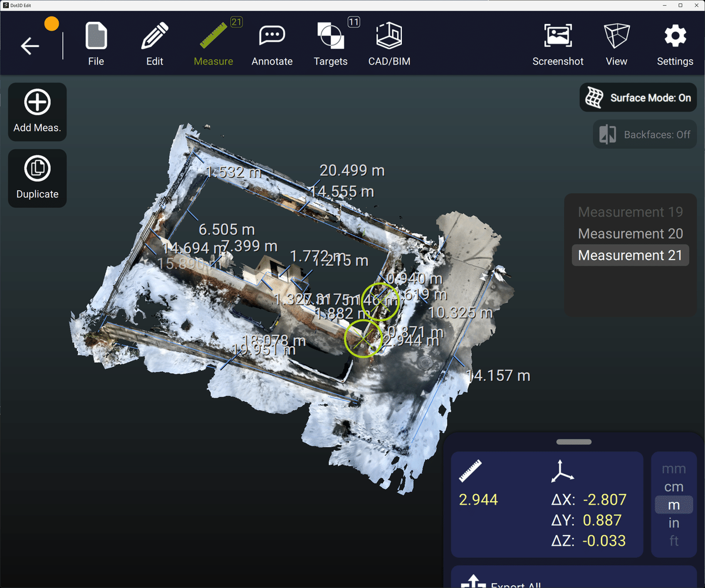Select Measurement 19 in the list
Viewport: 705px width, 588px height.
coord(630,211)
